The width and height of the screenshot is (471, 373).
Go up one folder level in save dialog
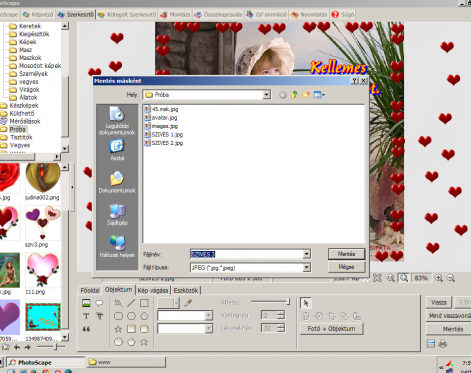click(x=294, y=95)
